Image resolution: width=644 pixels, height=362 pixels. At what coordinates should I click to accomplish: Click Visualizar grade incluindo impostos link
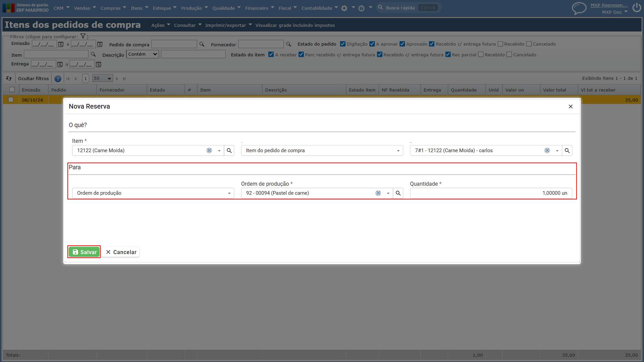(295, 25)
